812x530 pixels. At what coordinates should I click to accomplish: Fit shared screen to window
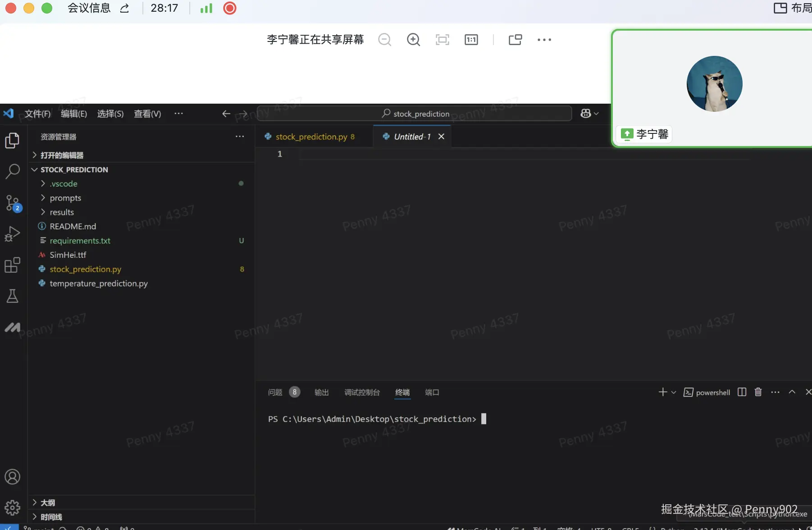click(x=442, y=40)
